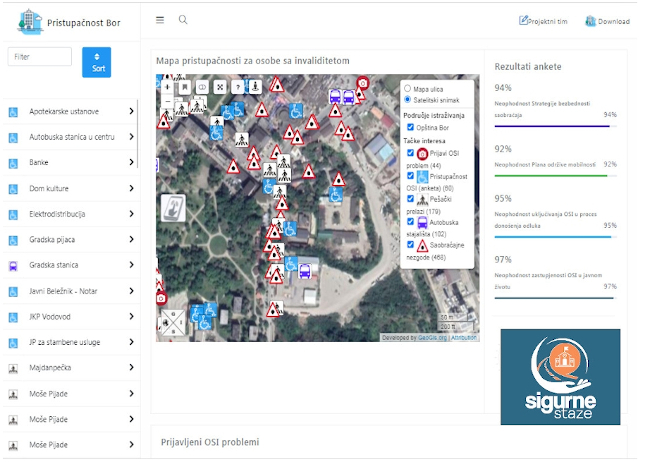
Task: Open the Banke sidebar menu entry
Action: click(70, 163)
